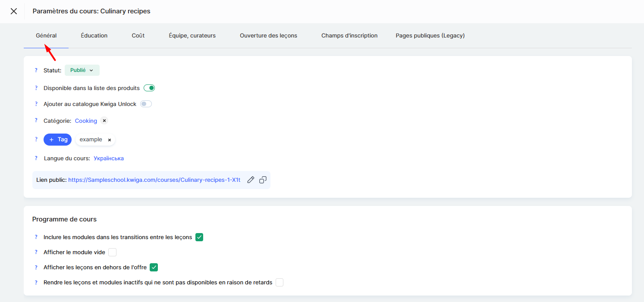This screenshot has width=644, height=302.
Task: Change course language from Українська
Action: point(109,159)
